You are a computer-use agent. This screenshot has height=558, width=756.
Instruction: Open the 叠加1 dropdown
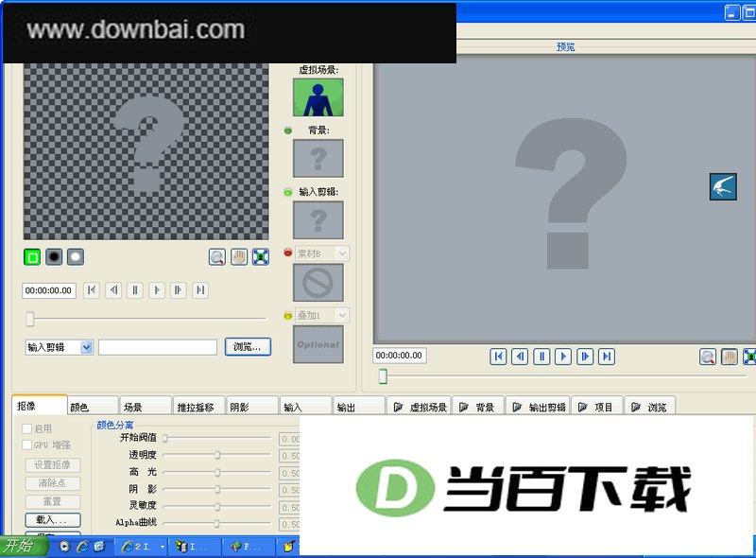tap(342, 316)
